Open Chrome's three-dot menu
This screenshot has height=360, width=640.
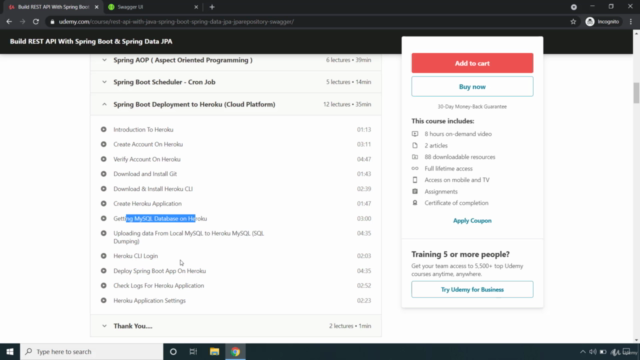coord(631,22)
